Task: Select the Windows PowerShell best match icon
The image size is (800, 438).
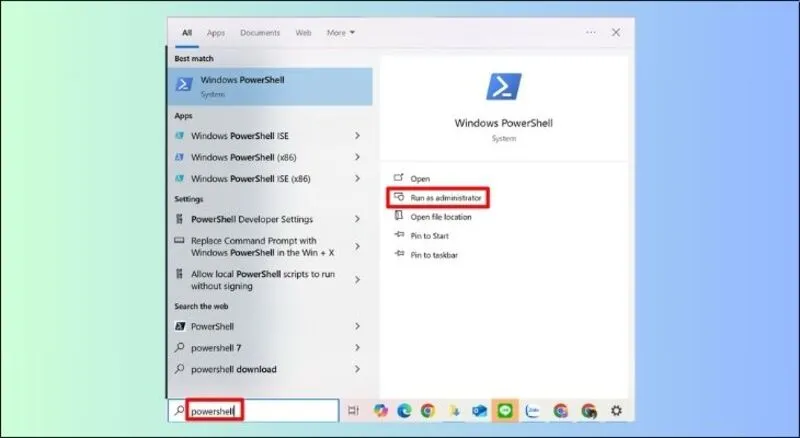Action: [x=184, y=84]
